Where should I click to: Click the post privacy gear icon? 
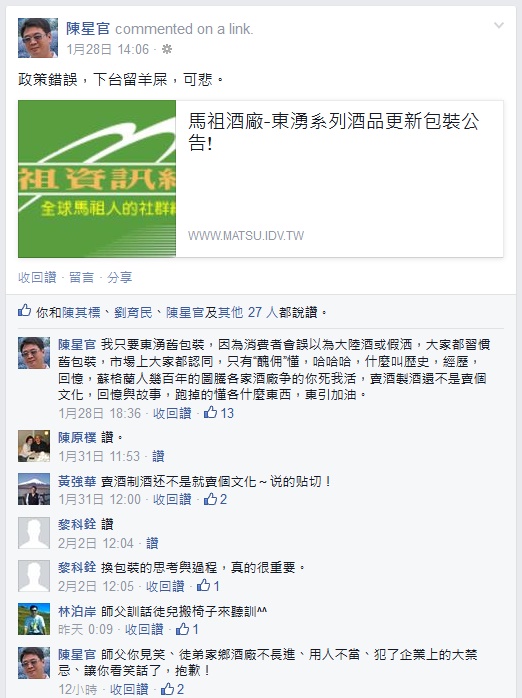167,49
